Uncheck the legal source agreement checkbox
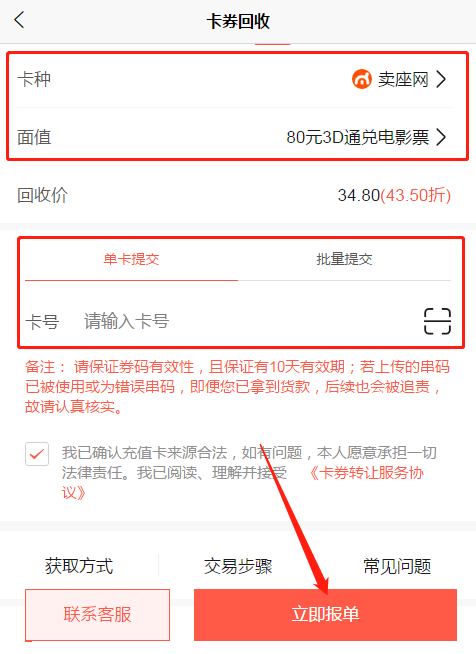This screenshot has width=476, height=654. tap(37, 454)
